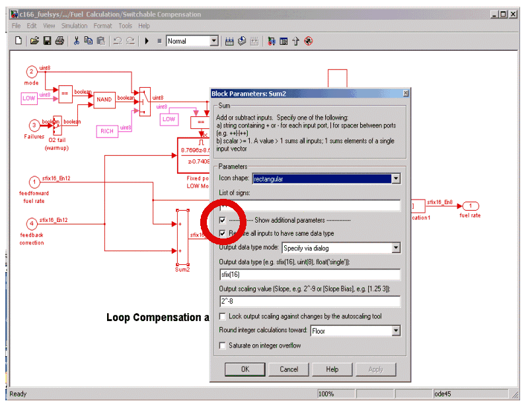Image resolution: width=532 pixels, height=403 pixels.
Task: Toggle the Show additional parameters checkbox
Action: click(x=223, y=220)
